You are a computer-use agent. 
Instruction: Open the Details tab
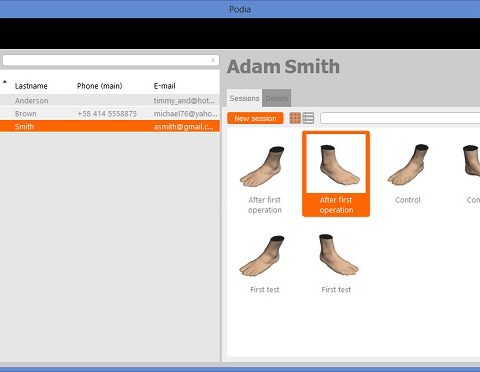(x=277, y=98)
